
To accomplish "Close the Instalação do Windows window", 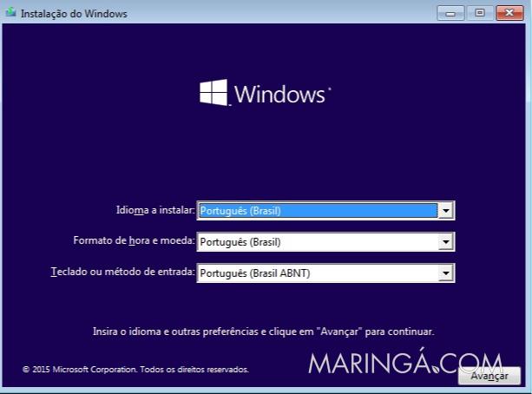I will tap(509, 13).
